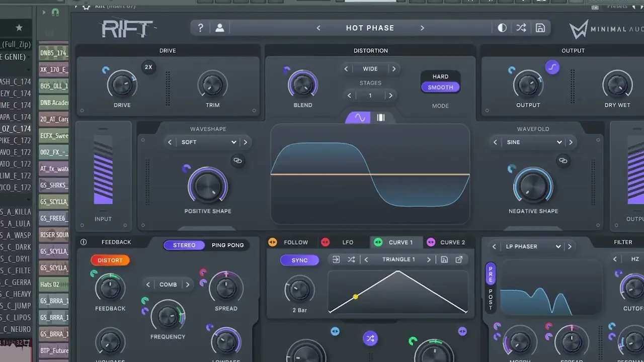Save the preset with the floppy disk icon
644x362 pixels.
coord(540,28)
